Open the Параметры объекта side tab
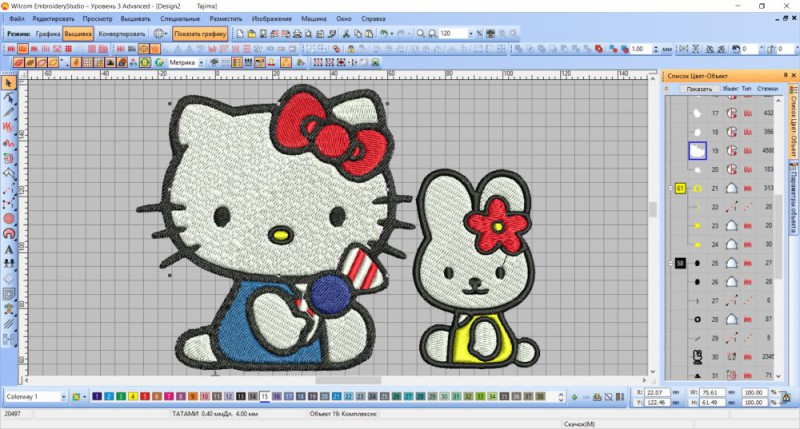 (x=793, y=197)
